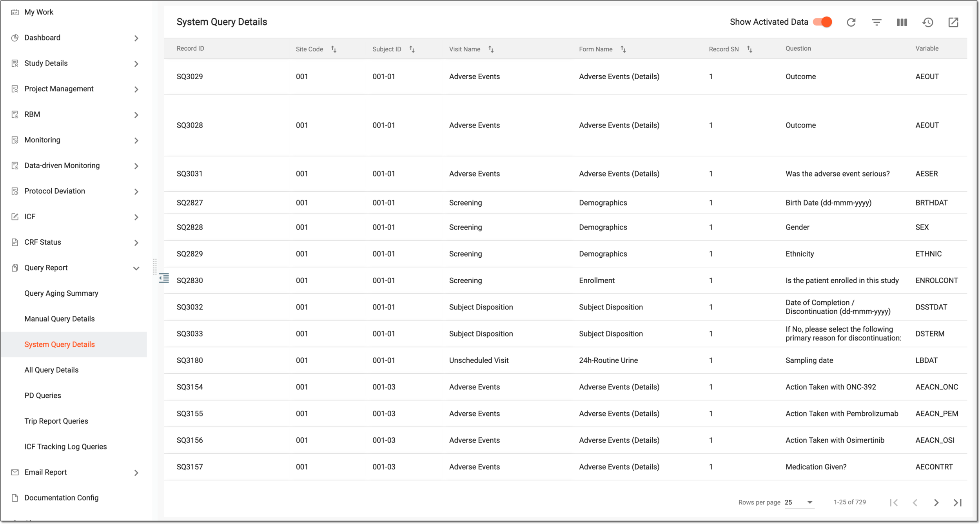
Task: Go to last page icon
Action: [x=958, y=502]
